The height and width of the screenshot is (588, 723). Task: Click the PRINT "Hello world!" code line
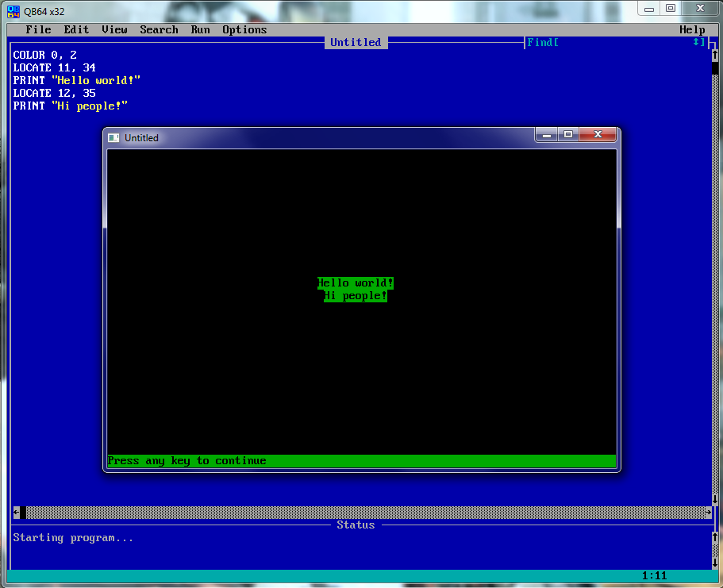pyautogui.click(x=76, y=80)
